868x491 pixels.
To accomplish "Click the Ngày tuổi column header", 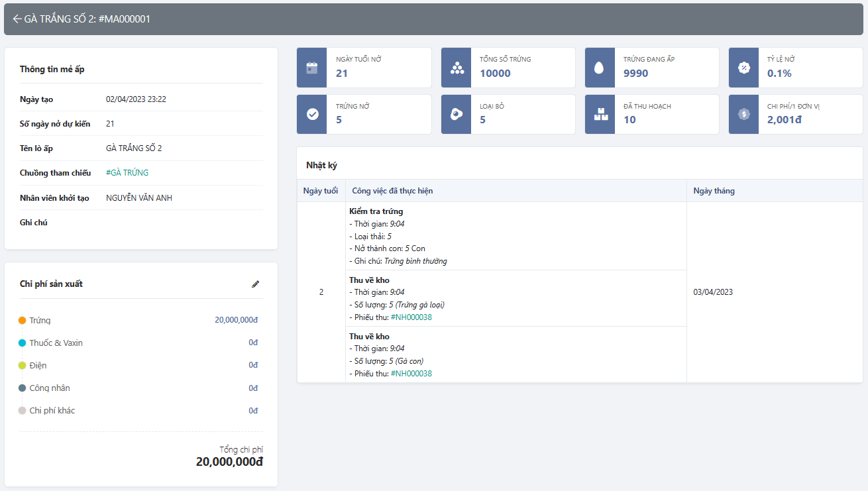I will (321, 191).
